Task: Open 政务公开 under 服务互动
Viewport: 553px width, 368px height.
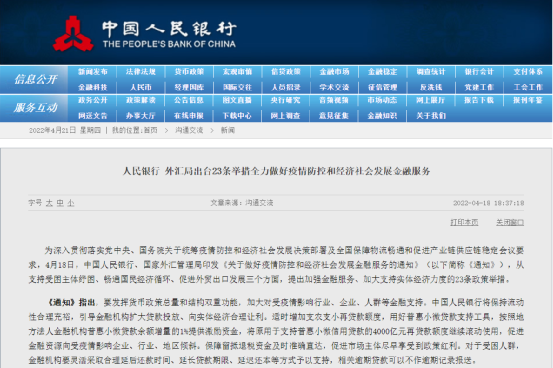Action: pyautogui.click(x=92, y=100)
